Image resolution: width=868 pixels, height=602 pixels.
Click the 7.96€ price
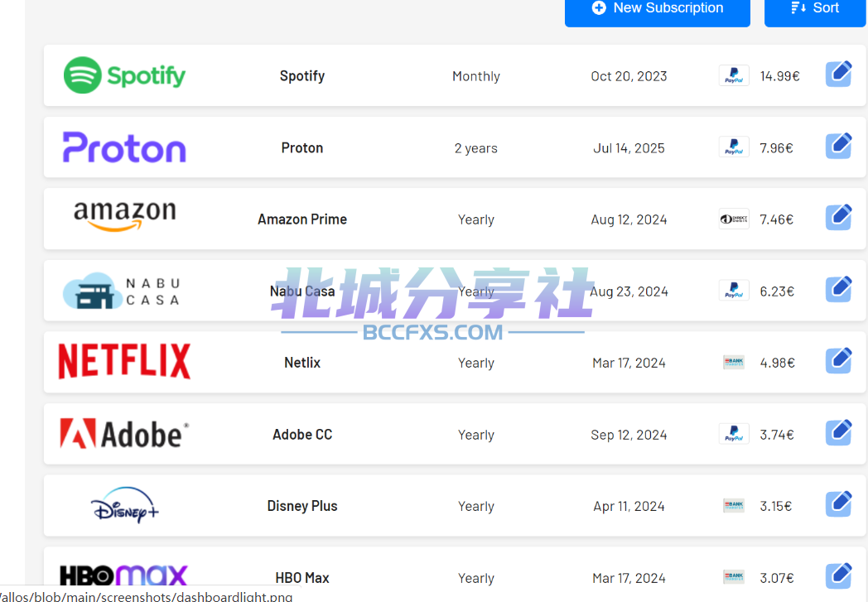776,147
